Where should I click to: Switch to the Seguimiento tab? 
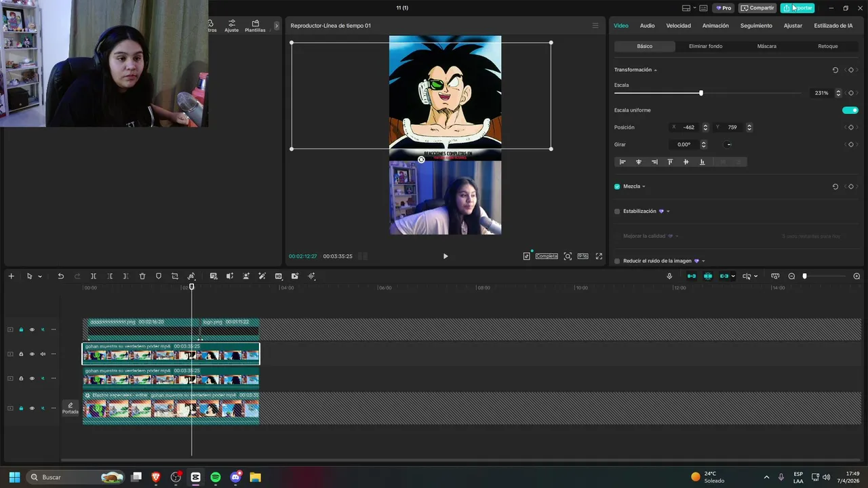(x=756, y=26)
